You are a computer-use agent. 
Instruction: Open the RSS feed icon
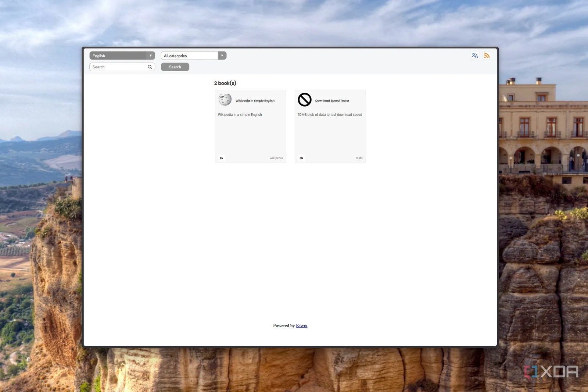[487, 56]
